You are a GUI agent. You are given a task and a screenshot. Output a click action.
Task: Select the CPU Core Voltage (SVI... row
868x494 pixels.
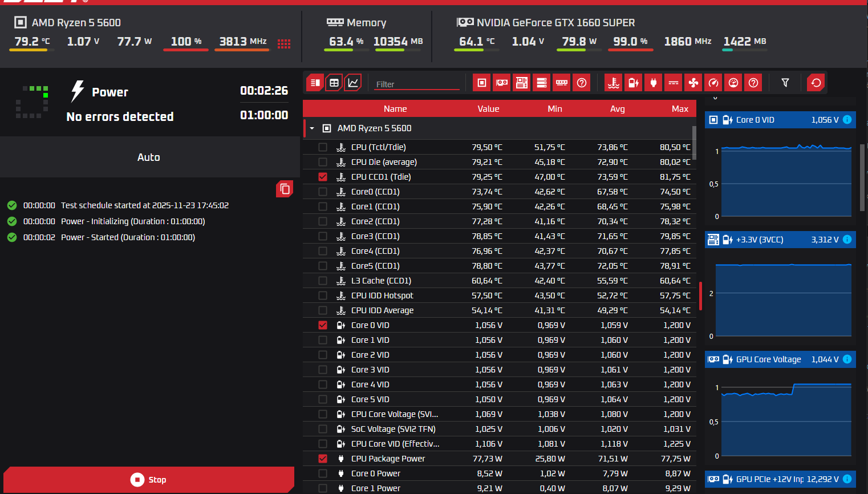coord(500,414)
